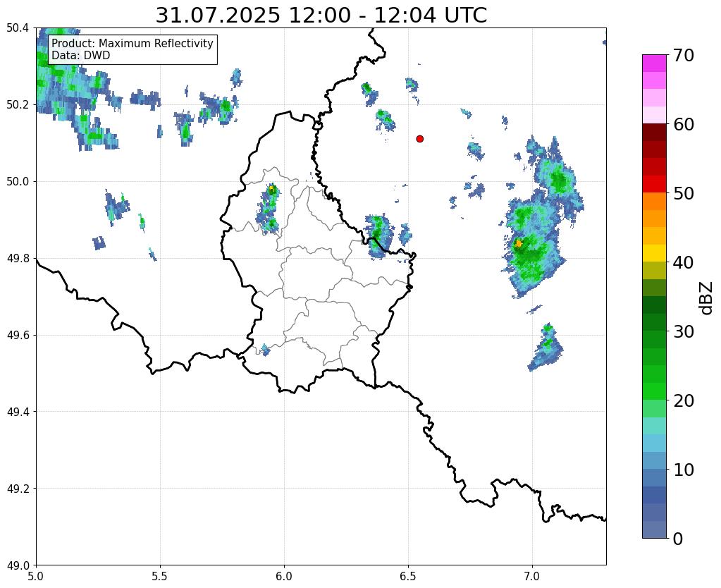721x588 pixels.
Task: Click the longitude axis label 7.0
Action: tap(532, 576)
